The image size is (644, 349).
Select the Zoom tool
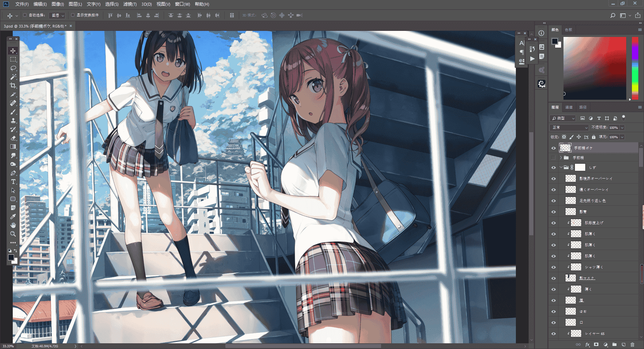click(x=13, y=234)
